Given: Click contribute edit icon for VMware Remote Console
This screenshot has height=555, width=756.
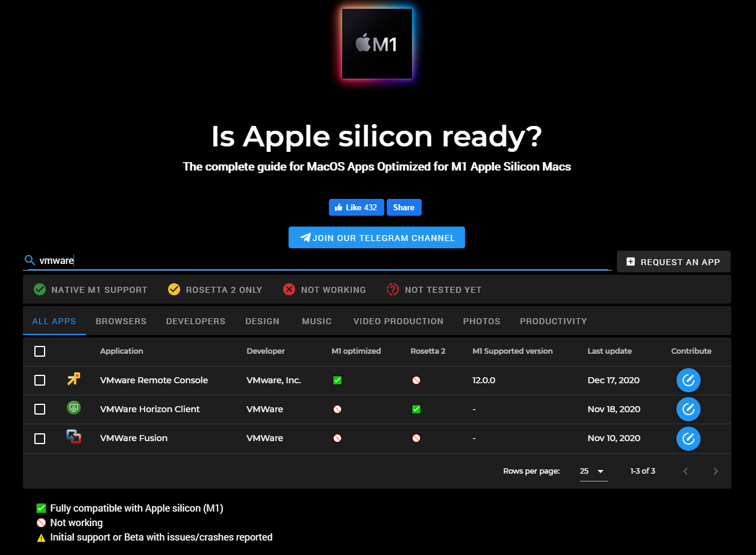Looking at the screenshot, I should tap(689, 380).
